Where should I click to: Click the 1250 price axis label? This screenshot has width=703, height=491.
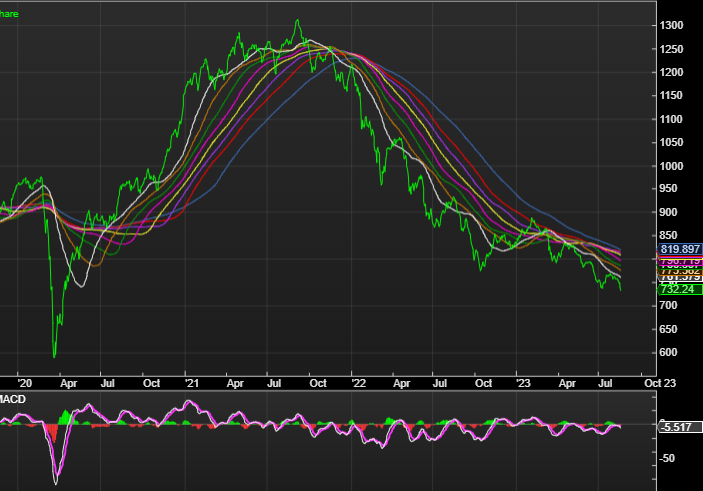671,49
